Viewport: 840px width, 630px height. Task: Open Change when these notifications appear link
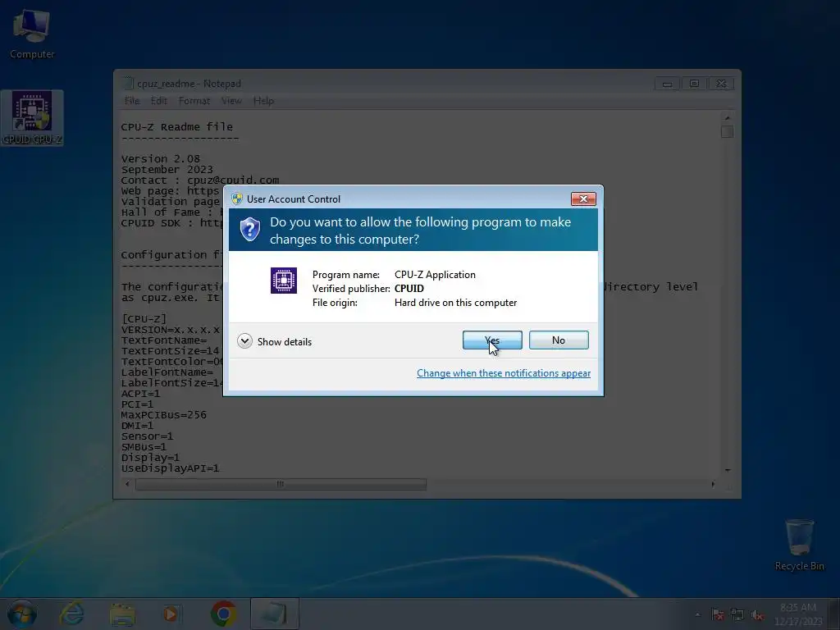504,373
